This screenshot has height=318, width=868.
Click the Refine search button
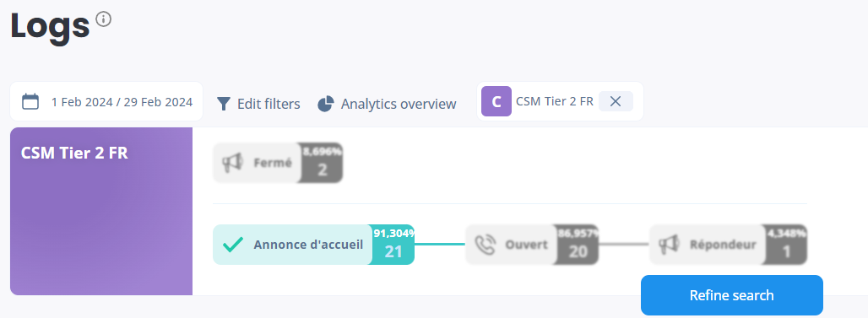[x=732, y=295]
